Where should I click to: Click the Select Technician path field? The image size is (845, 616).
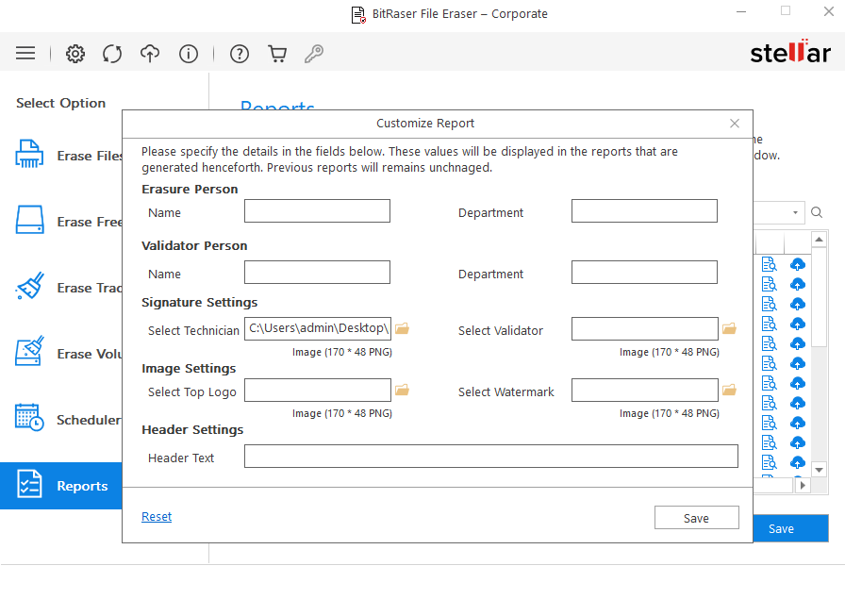[x=318, y=328]
